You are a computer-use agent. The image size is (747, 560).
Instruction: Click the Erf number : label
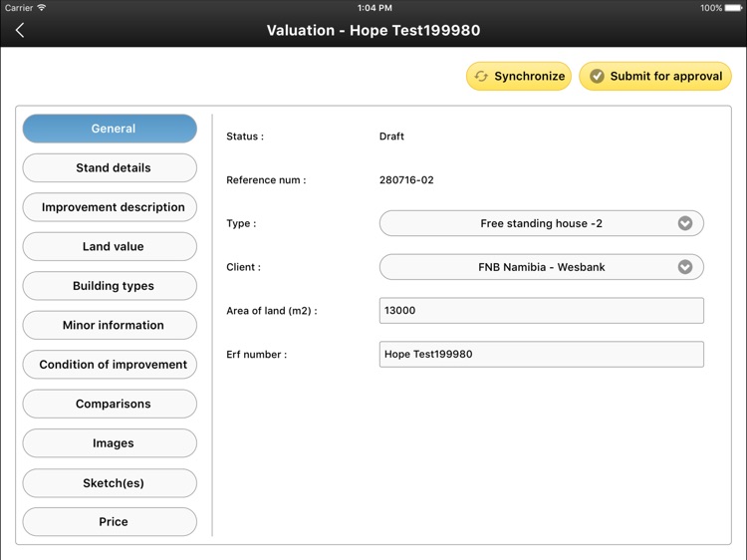coord(256,355)
